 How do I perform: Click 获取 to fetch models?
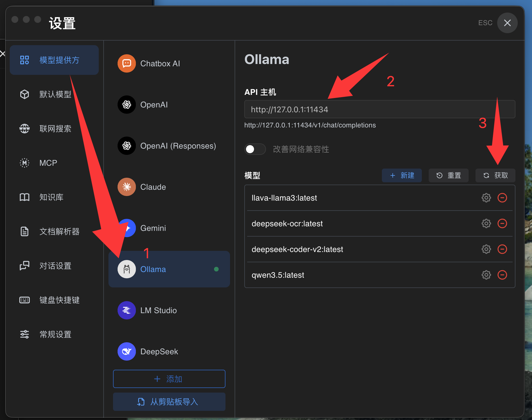click(495, 175)
